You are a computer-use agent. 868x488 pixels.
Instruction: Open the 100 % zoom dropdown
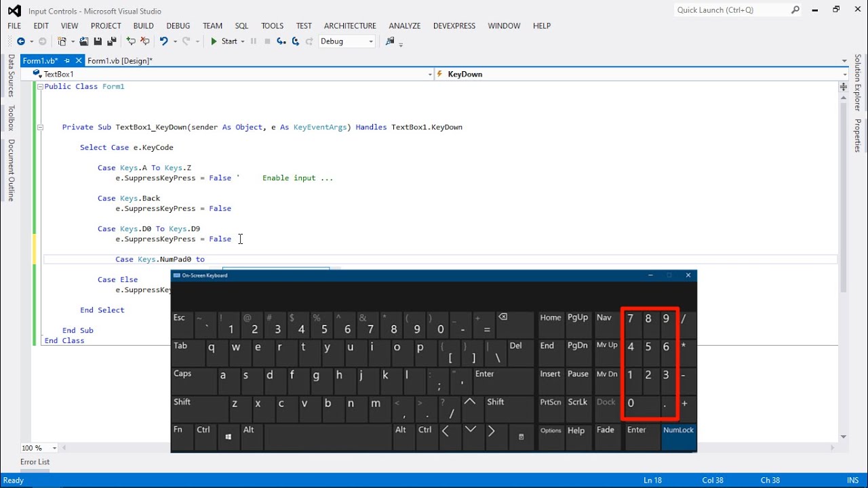(x=55, y=448)
